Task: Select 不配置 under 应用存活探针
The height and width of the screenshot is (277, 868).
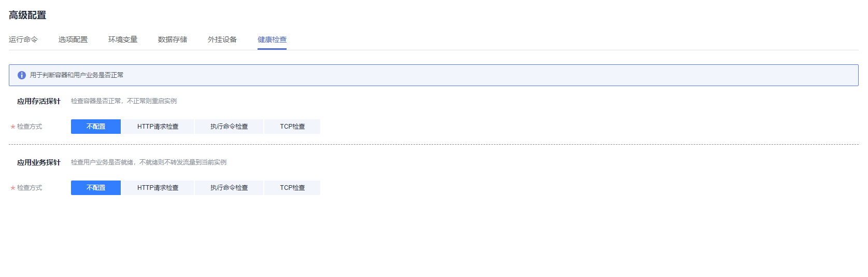Action: (x=96, y=127)
